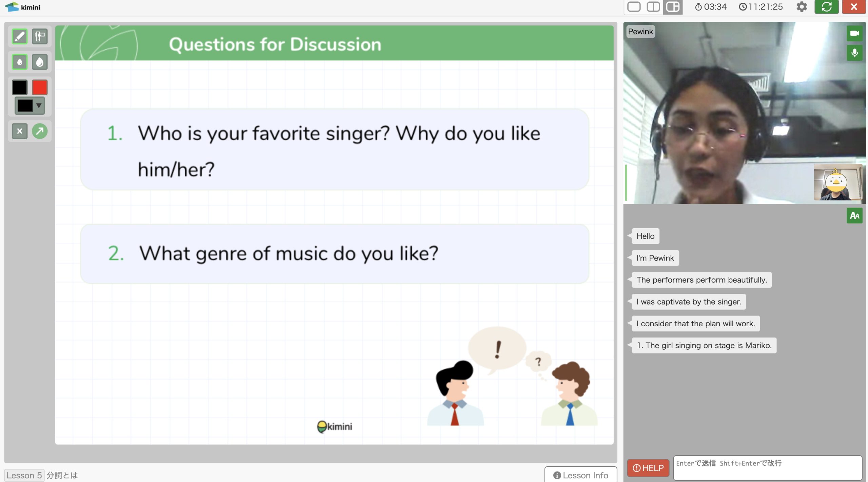Click the self-view camera thumbnail

coord(838,182)
